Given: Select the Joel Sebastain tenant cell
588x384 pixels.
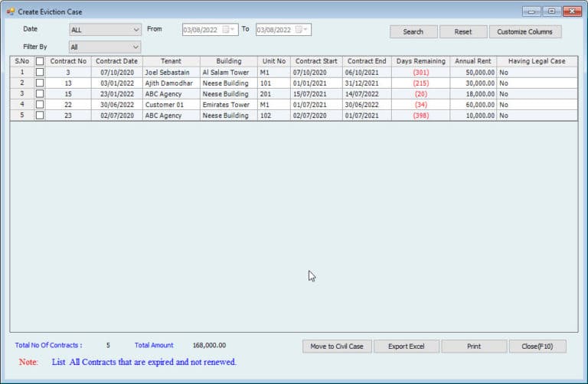Looking at the screenshot, I should tap(167, 72).
